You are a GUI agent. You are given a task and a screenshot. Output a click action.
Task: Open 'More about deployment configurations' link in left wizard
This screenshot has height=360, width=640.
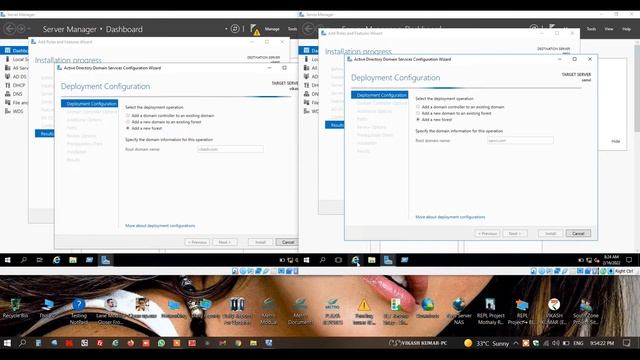tap(160, 226)
